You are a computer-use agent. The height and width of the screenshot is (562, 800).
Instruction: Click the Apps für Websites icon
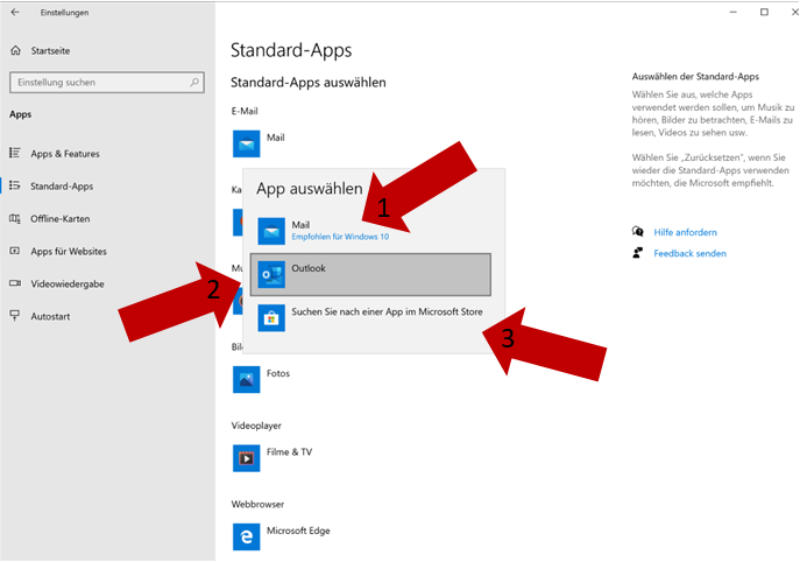coord(15,251)
